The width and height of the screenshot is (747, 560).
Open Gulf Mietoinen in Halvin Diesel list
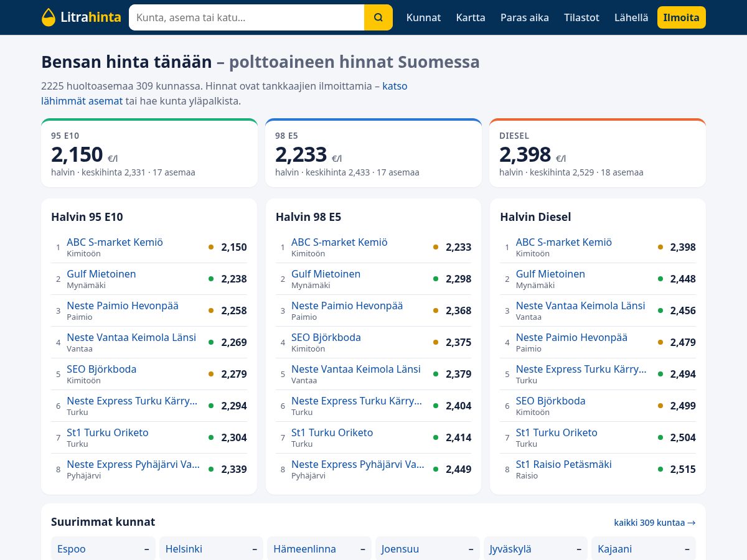click(550, 274)
